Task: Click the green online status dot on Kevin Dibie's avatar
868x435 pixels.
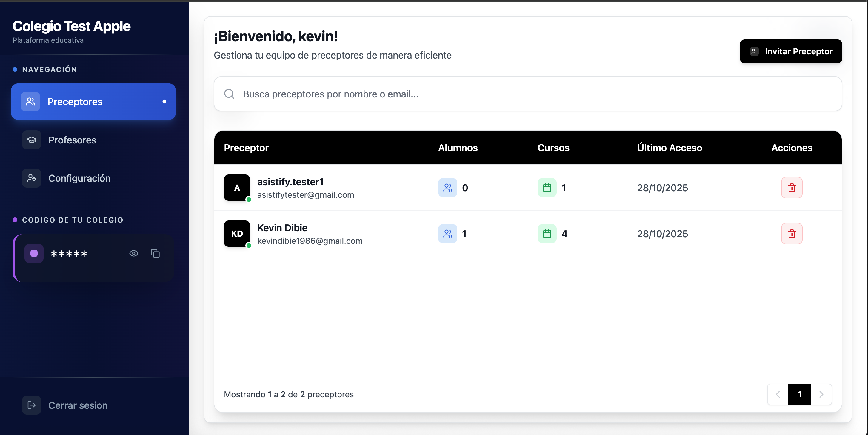Action: (248, 246)
